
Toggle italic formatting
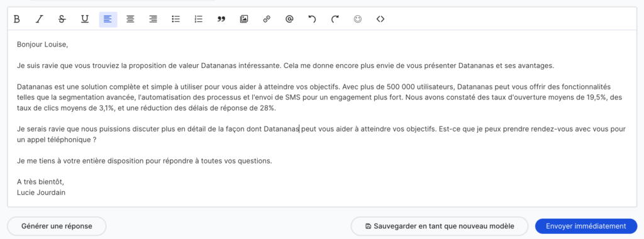[40, 19]
